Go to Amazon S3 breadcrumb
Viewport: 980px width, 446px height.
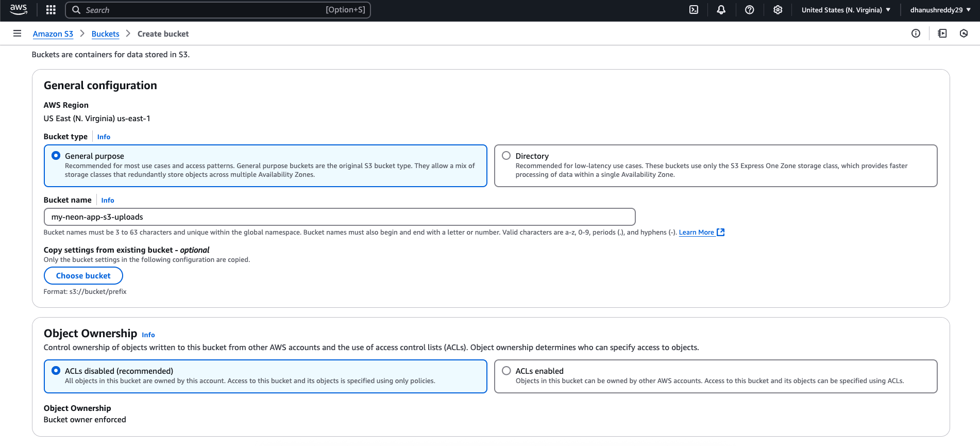(x=53, y=34)
